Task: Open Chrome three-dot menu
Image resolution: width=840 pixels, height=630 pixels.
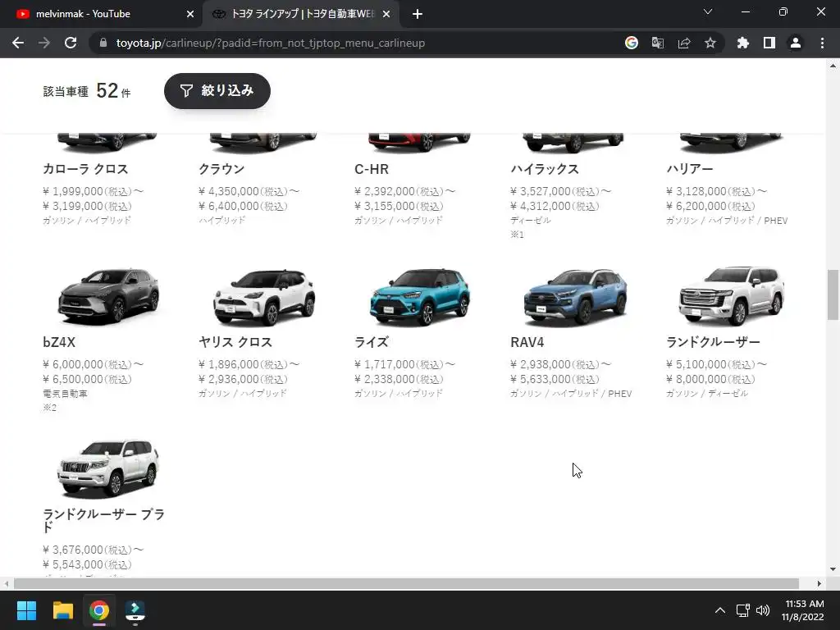Action: (x=822, y=43)
